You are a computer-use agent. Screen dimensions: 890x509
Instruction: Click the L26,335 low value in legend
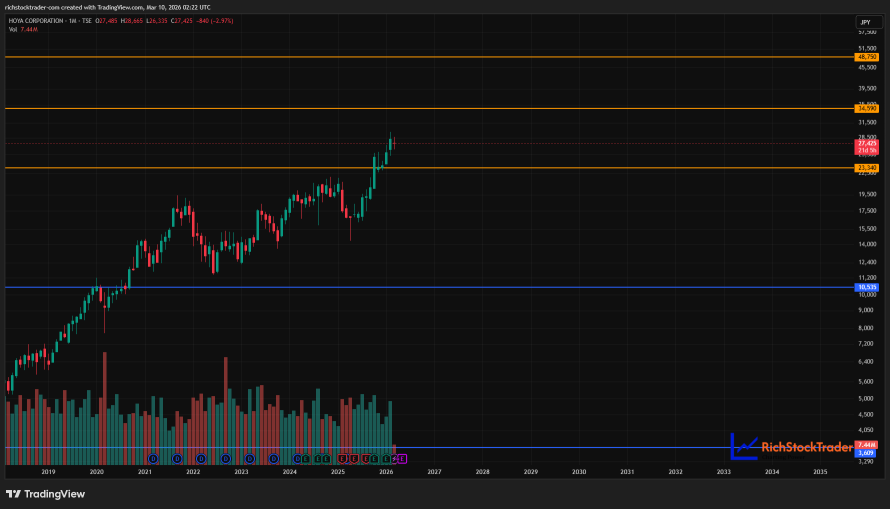tap(157, 21)
